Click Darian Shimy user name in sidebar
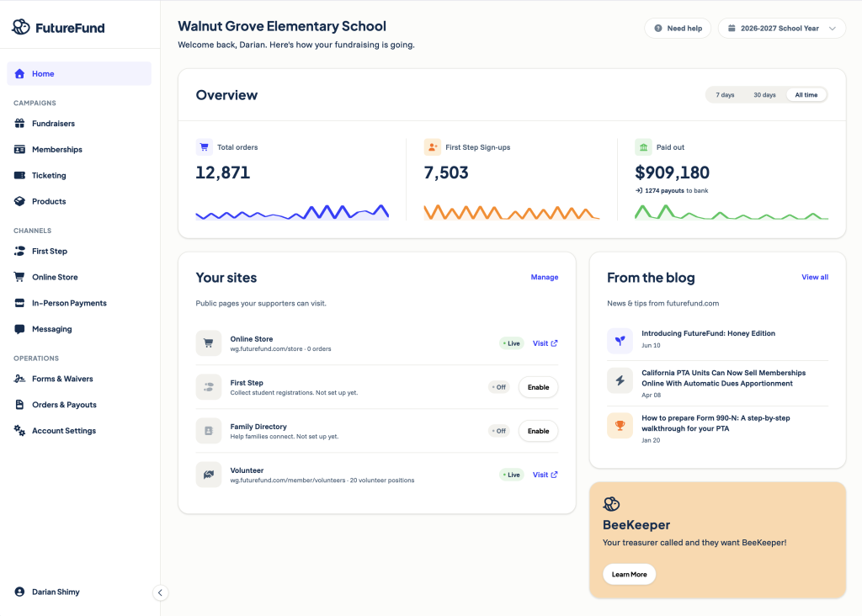The image size is (862, 616). [56, 592]
